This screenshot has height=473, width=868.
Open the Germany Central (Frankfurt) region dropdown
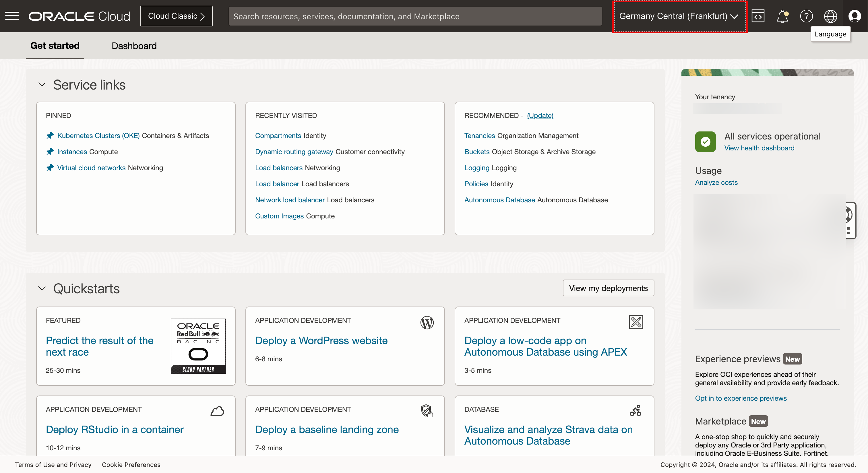tap(679, 16)
